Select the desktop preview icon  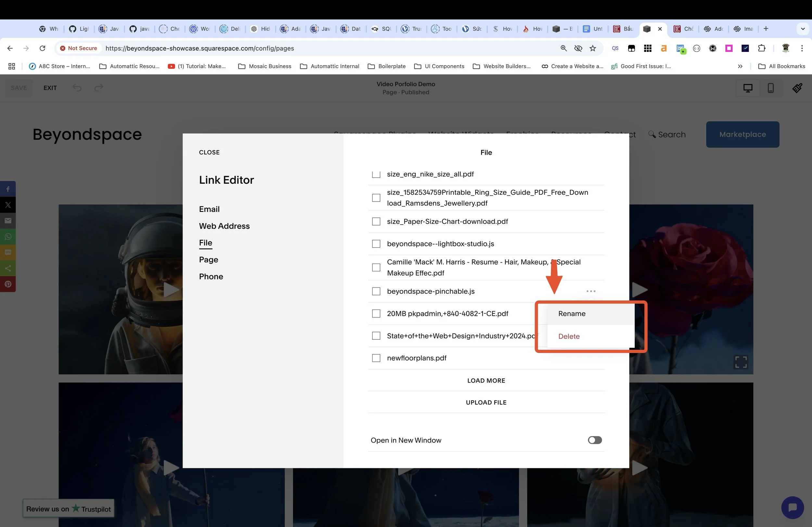coord(747,88)
